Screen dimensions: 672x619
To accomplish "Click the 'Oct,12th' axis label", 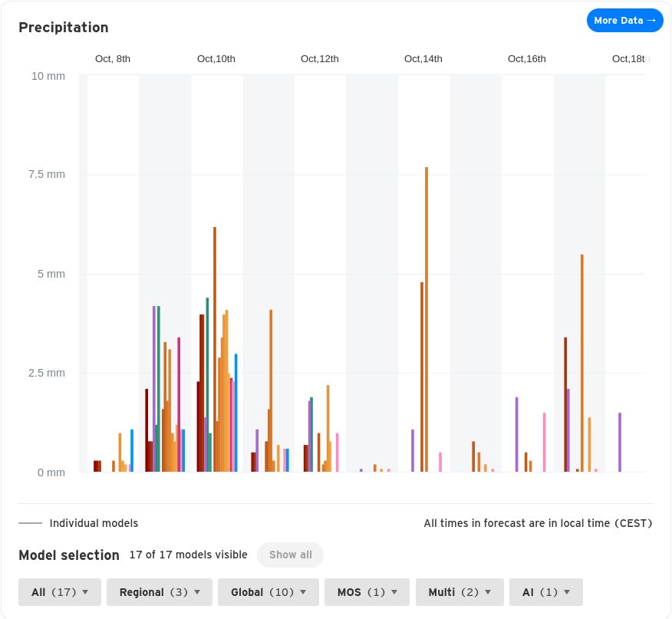I will [x=320, y=59].
